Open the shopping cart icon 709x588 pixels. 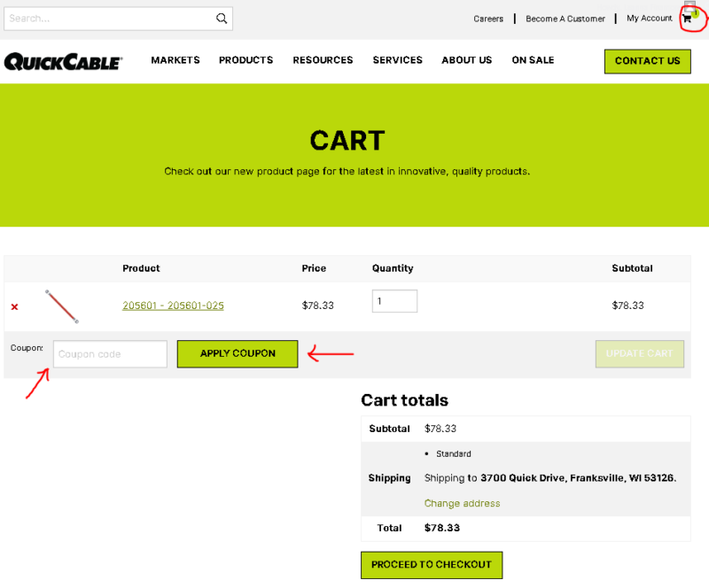[x=687, y=19]
